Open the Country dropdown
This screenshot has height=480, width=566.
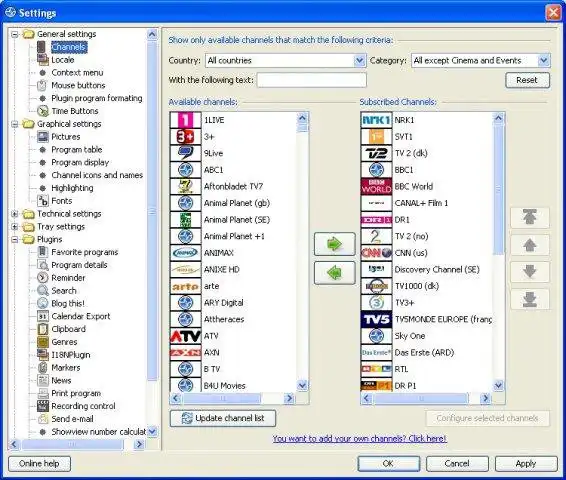pyautogui.click(x=359, y=61)
